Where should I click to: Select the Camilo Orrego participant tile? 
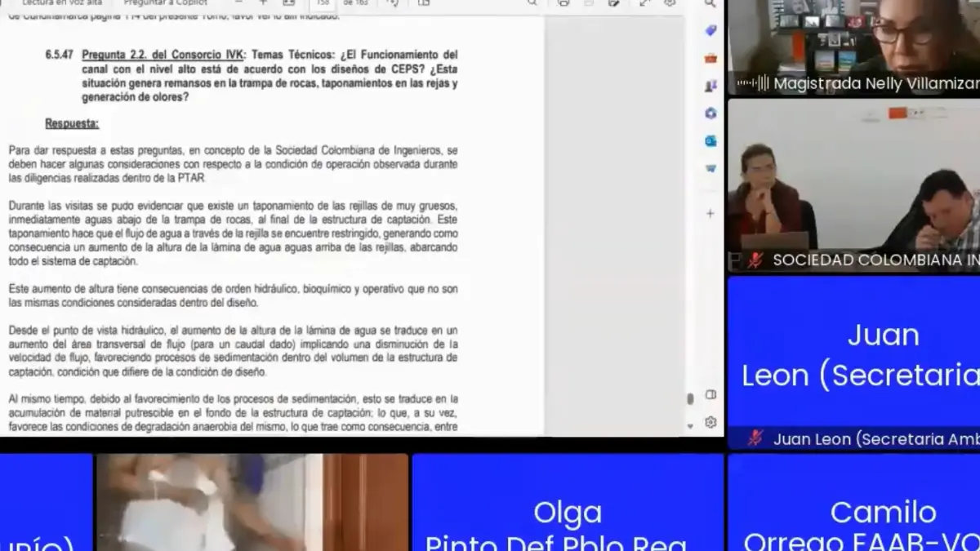click(x=853, y=503)
